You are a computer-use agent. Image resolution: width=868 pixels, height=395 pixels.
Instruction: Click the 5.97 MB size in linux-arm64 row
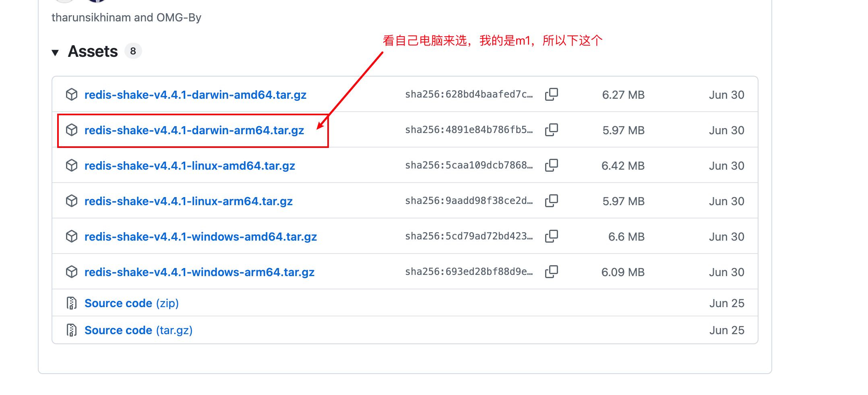624,201
